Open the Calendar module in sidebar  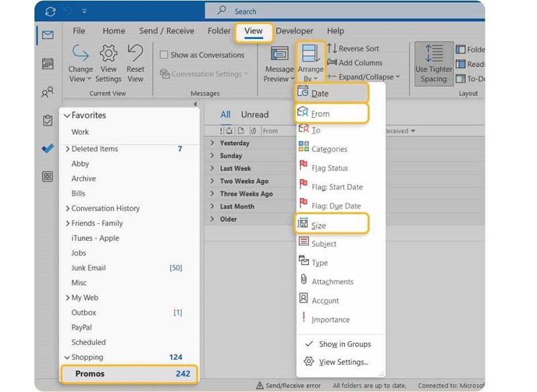coord(48,64)
